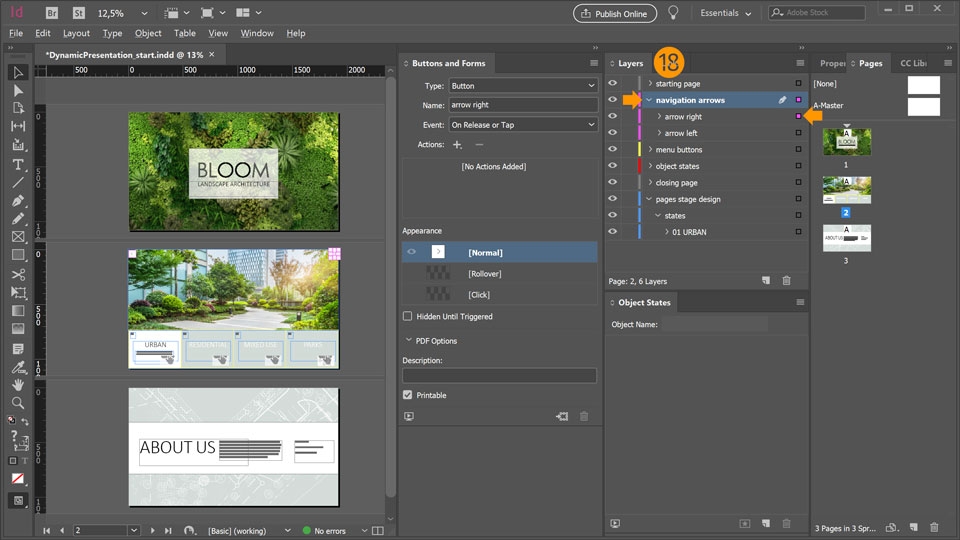The image size is (960, 540).
Task: Choose the Hand tool
Action: pyautogui.click(x=18, y=384)
